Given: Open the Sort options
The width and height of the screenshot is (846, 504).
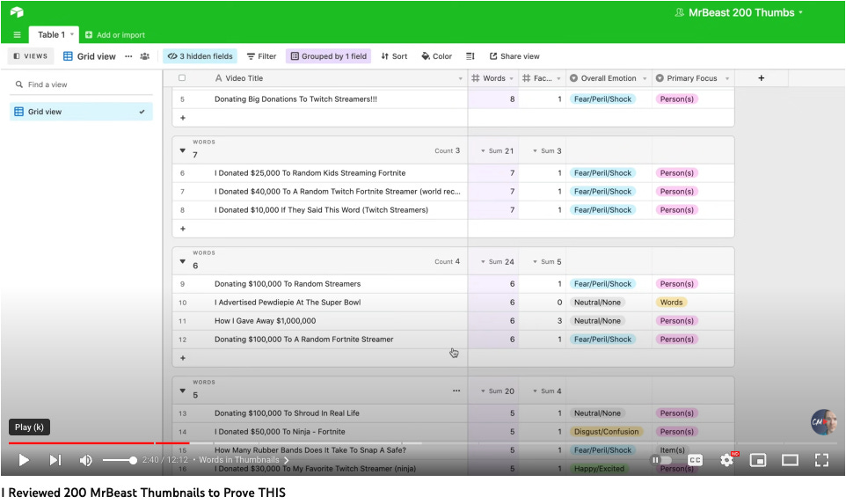Looking at the screenshot, I should 394,56.
